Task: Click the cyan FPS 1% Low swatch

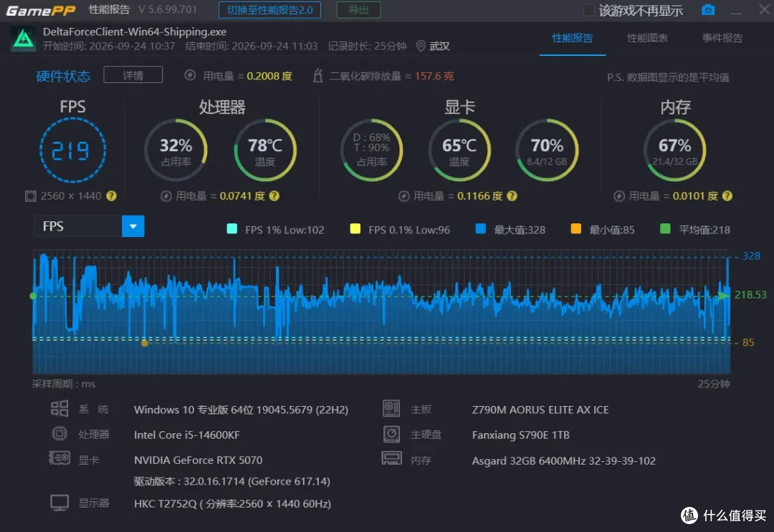Action: point(231,229)
